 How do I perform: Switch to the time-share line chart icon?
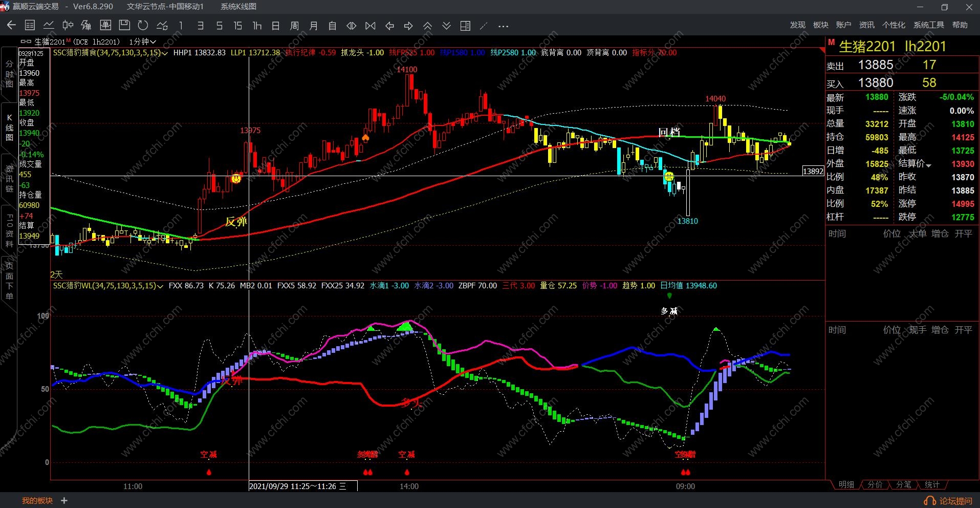[49, 26]
